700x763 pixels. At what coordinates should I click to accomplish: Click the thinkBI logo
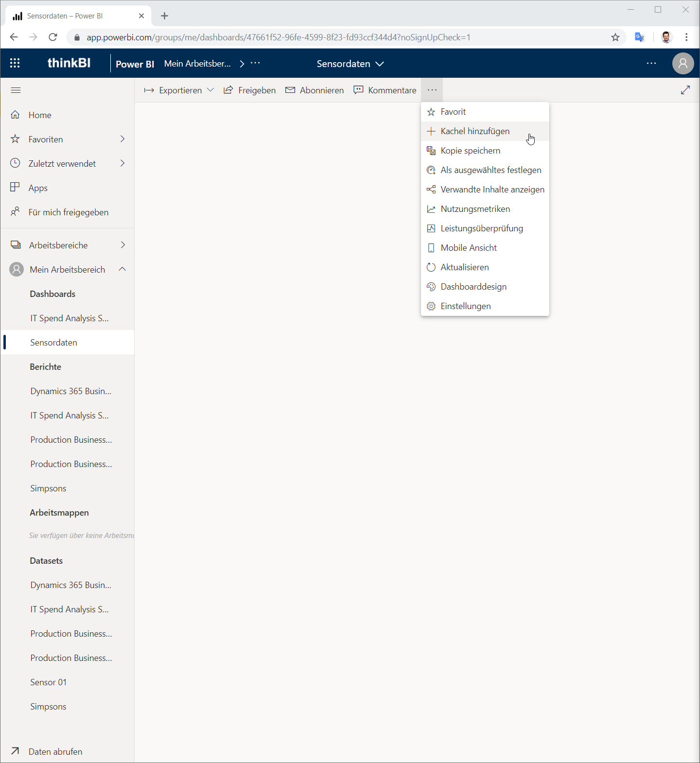[69, 63]
